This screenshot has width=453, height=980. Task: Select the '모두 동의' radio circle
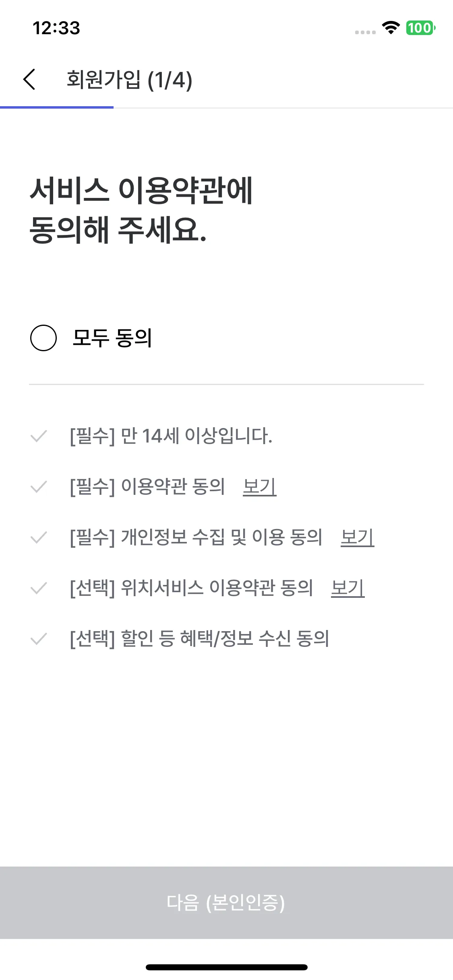click(43, 338)
